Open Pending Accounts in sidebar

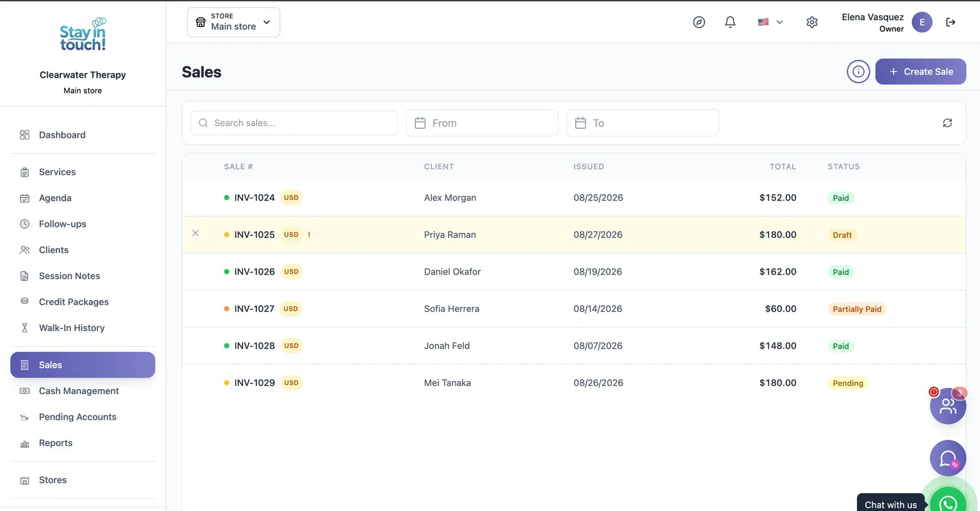click(x=83, y=417)
